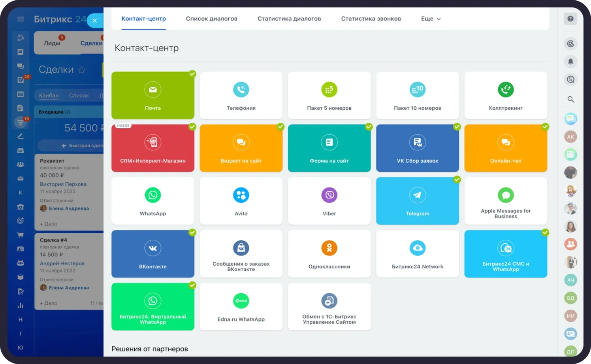
Task: Open the АК user avatar
Action: coord(570,137)
